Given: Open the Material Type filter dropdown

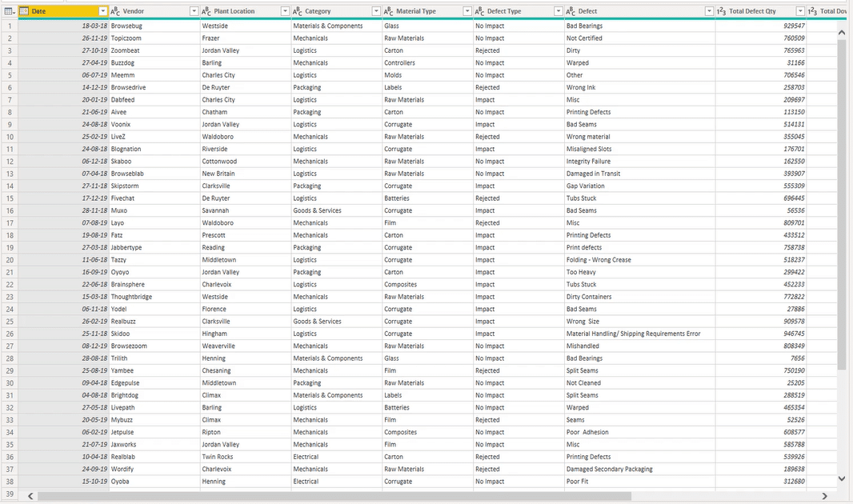Looking at the screenshot, I should tap(467, 11).
